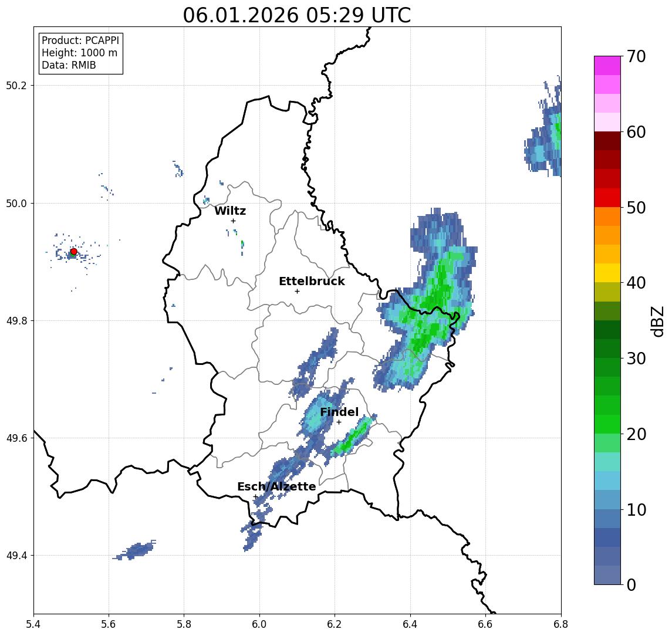Viewport: 672px width, 636px height.
Task: Click the longitude tick label 5.8
Action: coord(184,624)
